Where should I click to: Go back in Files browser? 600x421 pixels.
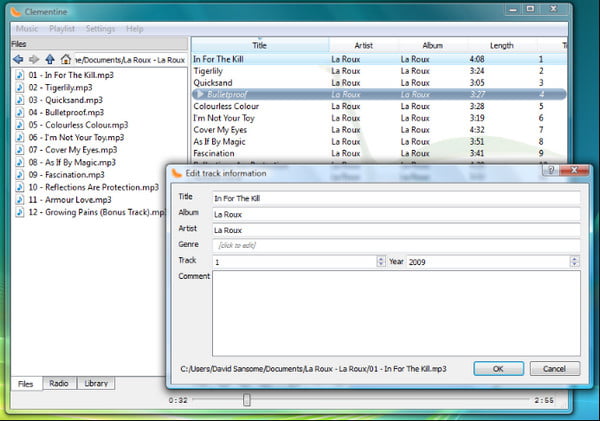[x=18, y=59]
